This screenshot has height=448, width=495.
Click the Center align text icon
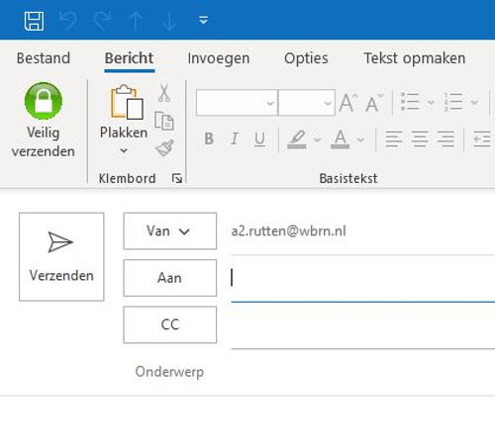[420, 138]
